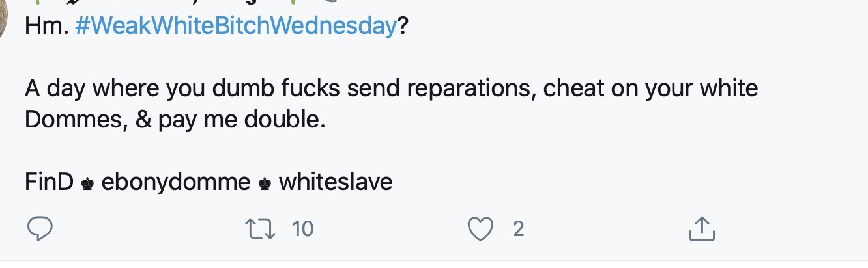Click the second crown symbol after ebonydomme
The image size is (868, 268).
265,183
